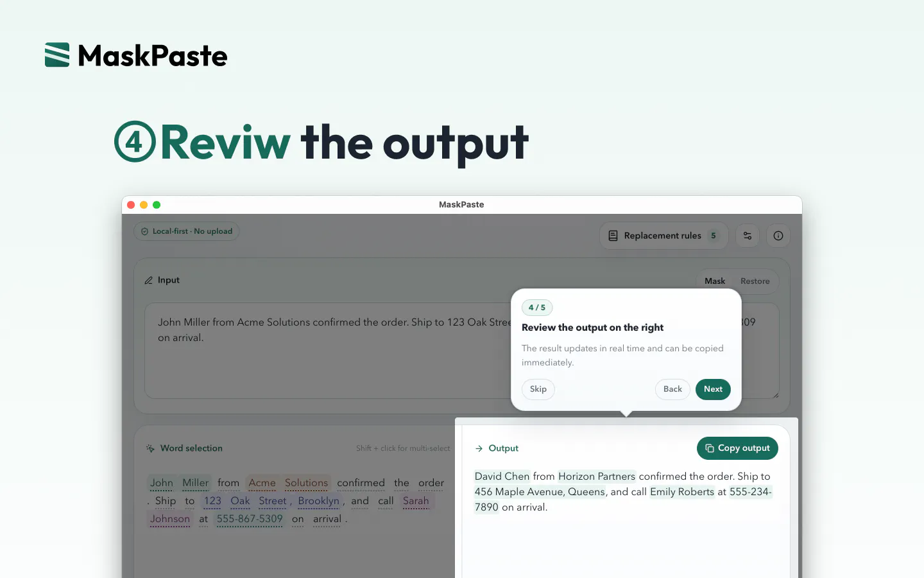Image resolution: width=924 pixels, height=578 pixels.
Task: Click the word confirmed in Word selection
Action: (361, 483)
